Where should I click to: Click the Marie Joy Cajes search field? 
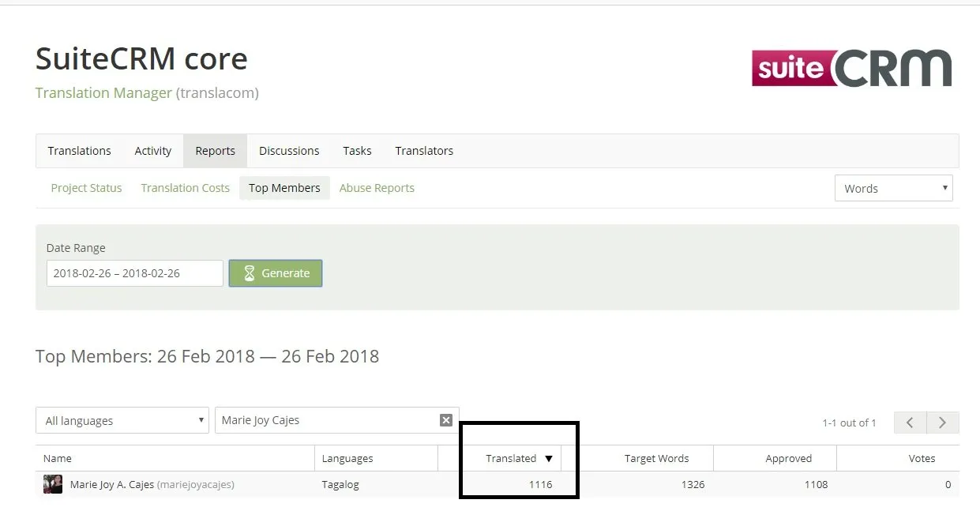[x=337, y=420]
